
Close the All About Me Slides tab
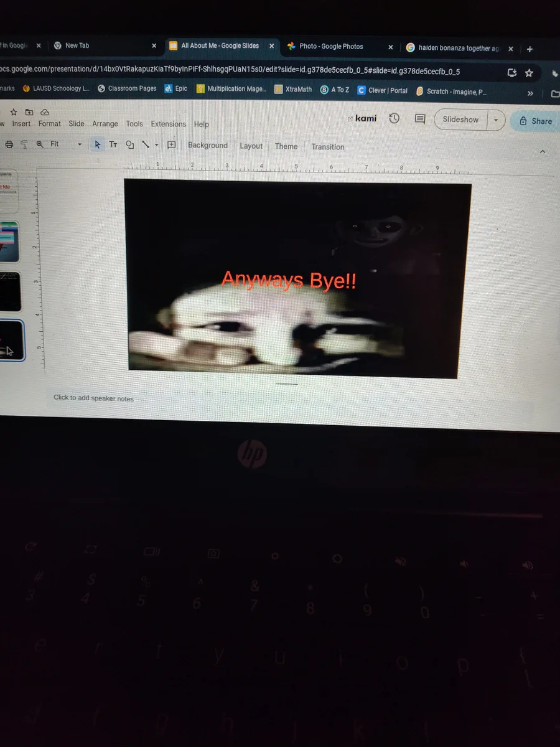tap(271, 46)
